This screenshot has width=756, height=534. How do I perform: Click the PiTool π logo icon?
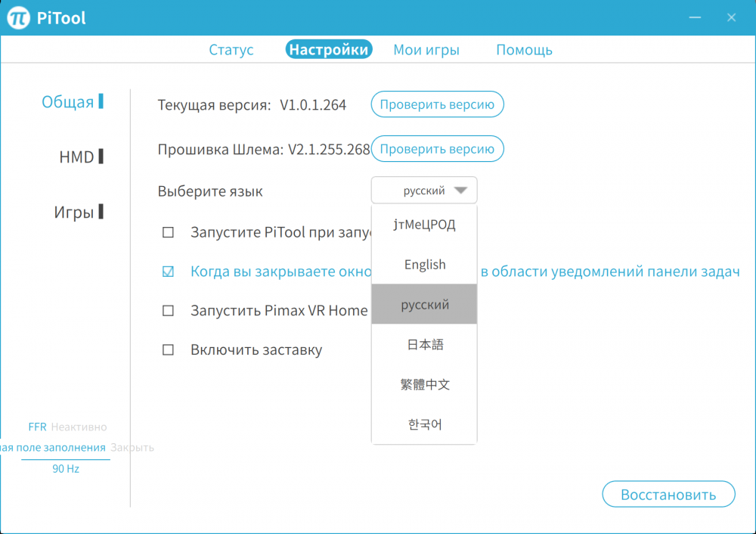(x=17, y=15)
